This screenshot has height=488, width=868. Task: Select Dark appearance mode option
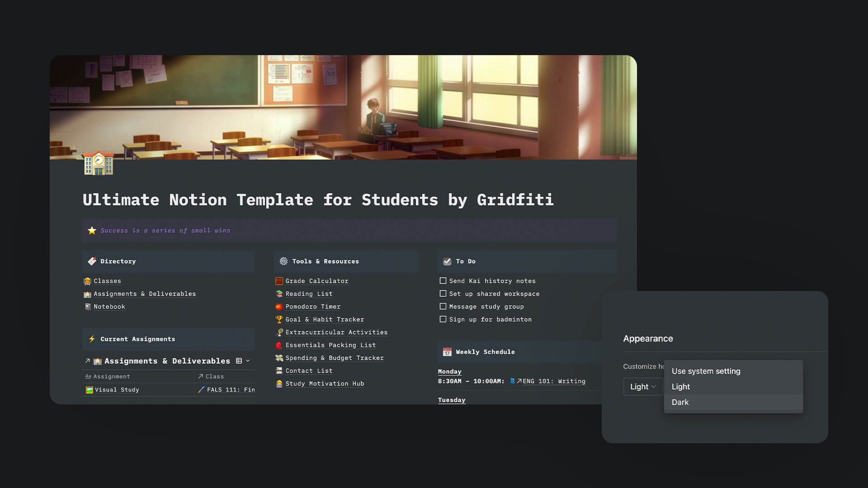click(680, 402)
